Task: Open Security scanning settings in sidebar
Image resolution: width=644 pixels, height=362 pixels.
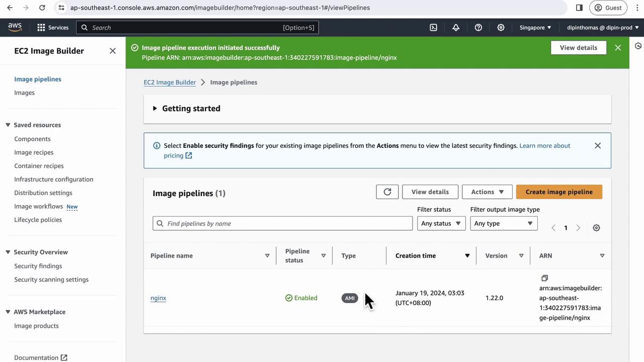Action: coord(51,280)
